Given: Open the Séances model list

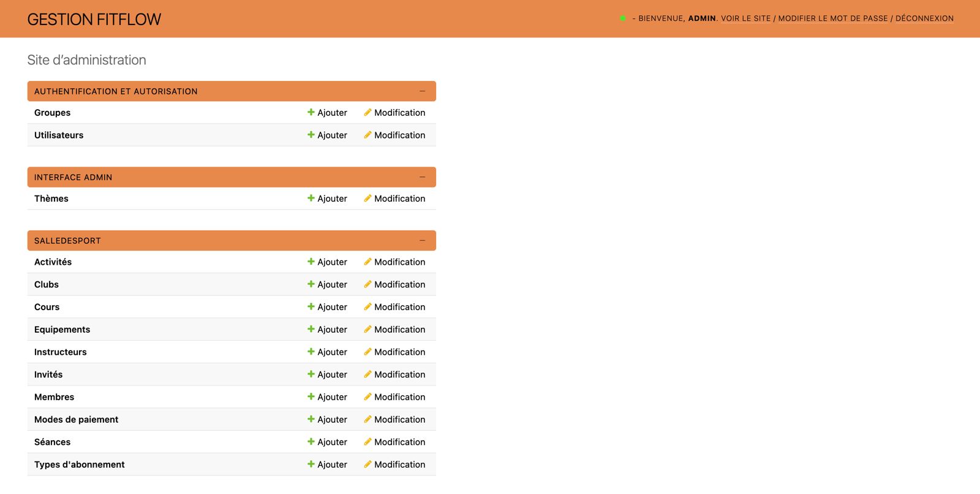Looking at the screenshot, I should [x=52, y=442].
